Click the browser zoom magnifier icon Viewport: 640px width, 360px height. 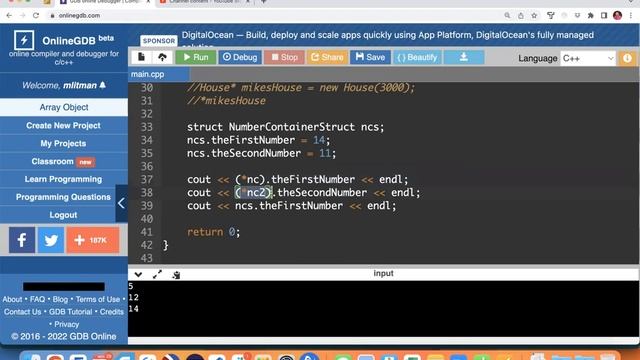click(x=507, y=16)
